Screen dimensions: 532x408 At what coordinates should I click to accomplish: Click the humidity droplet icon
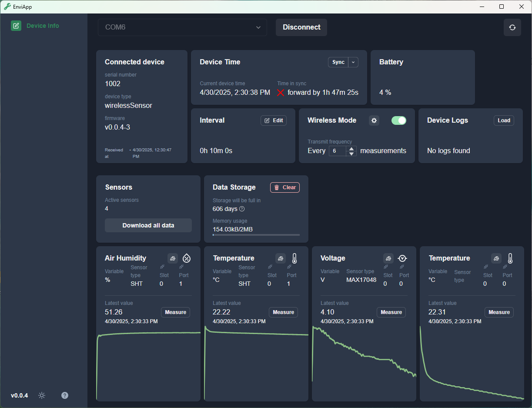tap(187, 258)
